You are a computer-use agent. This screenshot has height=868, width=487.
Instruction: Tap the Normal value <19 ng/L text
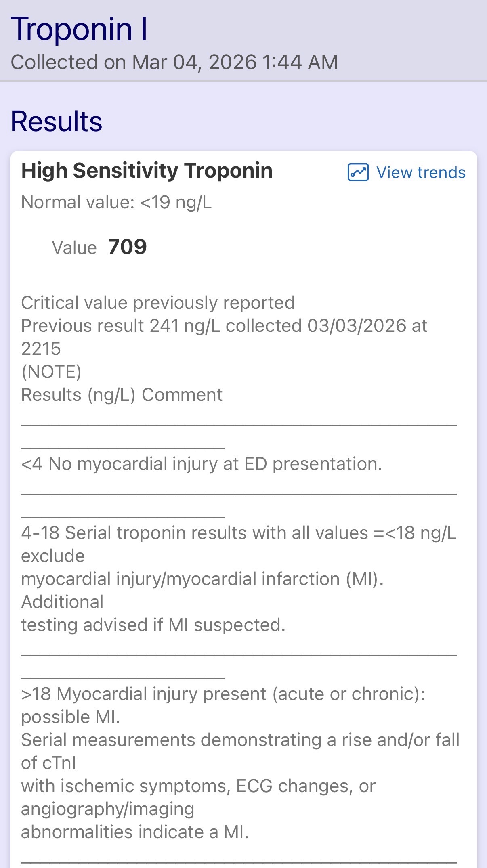[116, 202]
